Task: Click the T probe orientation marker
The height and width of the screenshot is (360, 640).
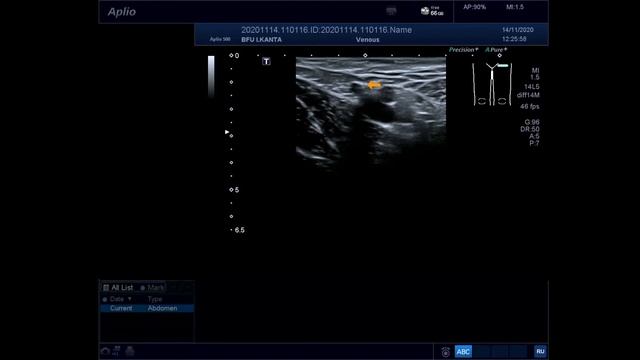Action: (266, 61)
